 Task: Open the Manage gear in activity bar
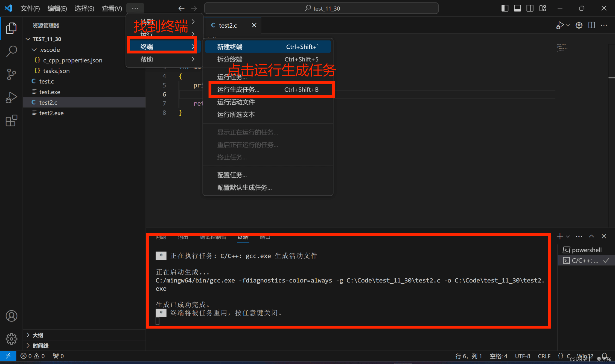pos(11,339)
